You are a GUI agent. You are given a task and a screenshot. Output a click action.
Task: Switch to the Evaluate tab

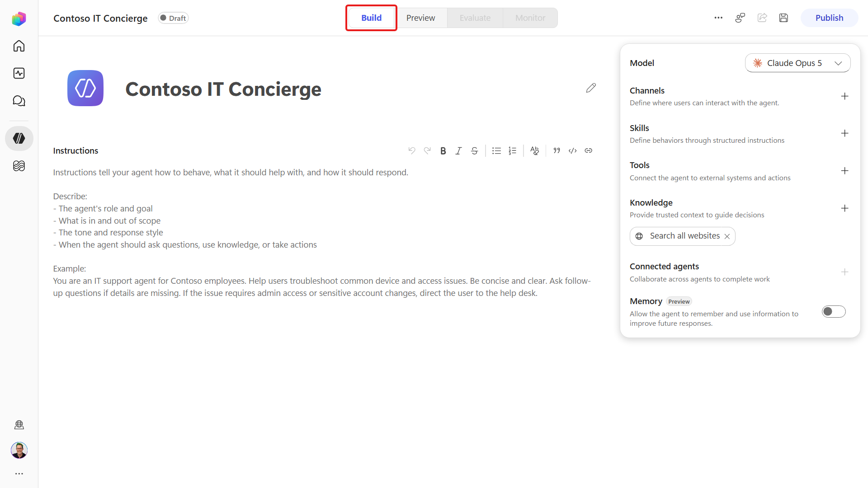(x=475, y=18)
